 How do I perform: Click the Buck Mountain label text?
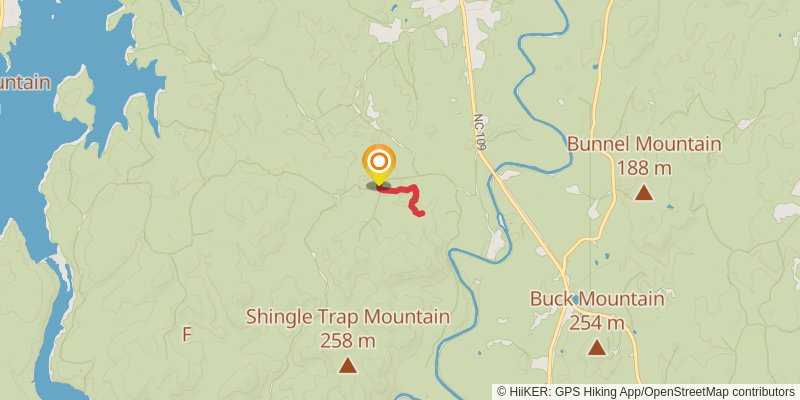[597, 299]
